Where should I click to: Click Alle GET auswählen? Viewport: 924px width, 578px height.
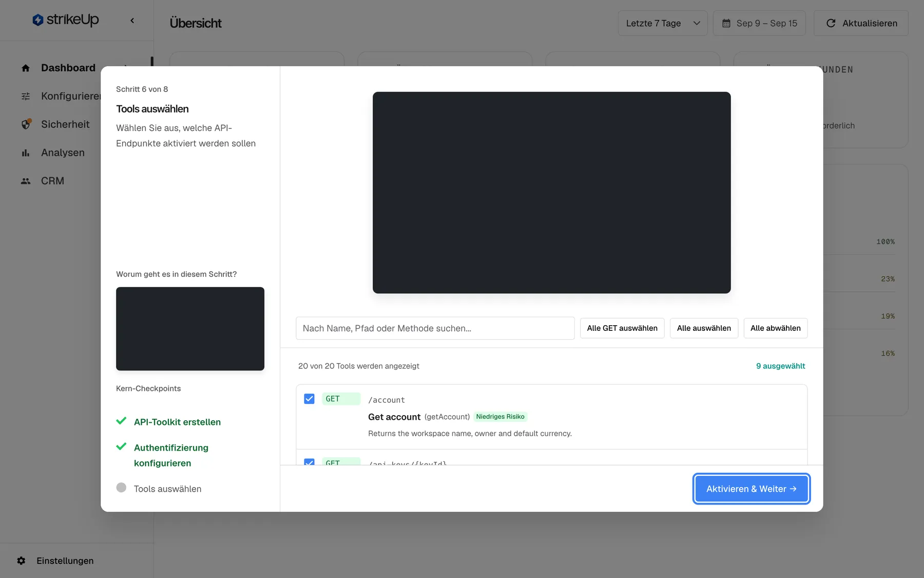622,328
